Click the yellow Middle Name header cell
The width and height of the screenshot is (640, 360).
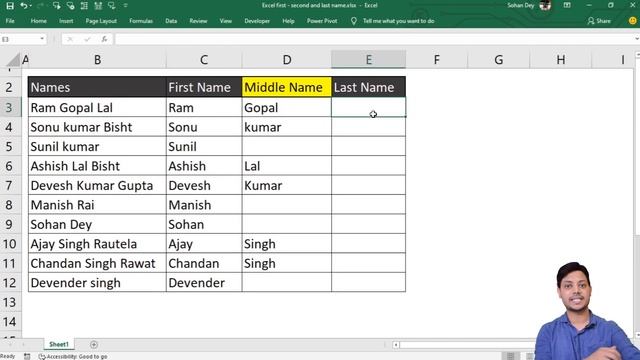[287, 87]
